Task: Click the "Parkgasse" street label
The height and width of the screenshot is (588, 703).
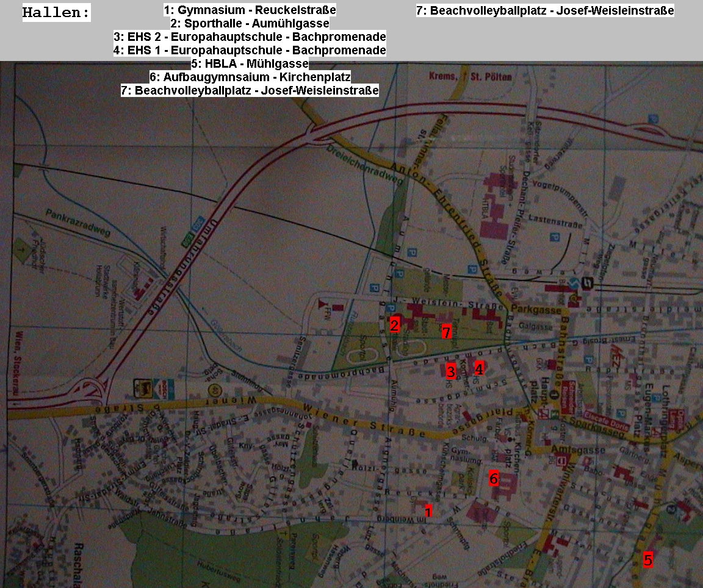Action: coord(536,310)
